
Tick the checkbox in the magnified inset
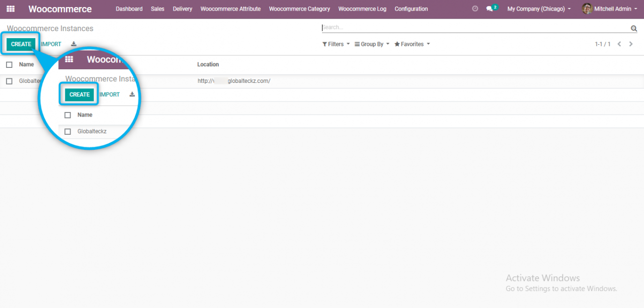pos(67,131)
